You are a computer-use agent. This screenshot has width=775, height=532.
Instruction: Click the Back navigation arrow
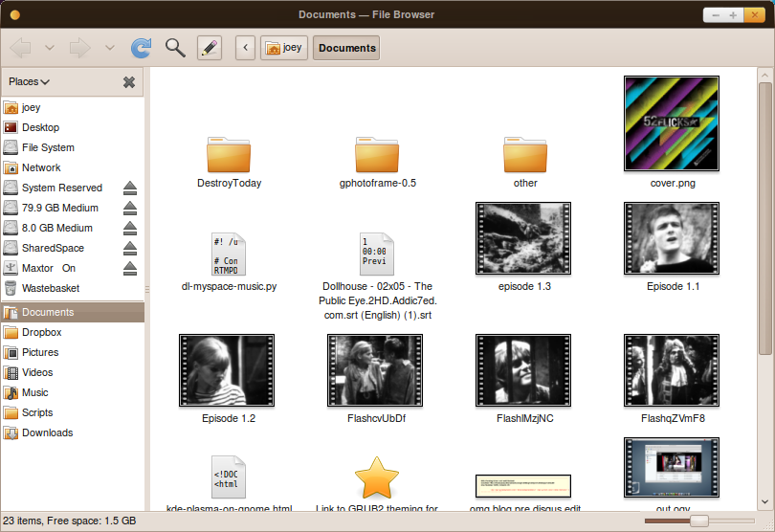tap(21, 48)
